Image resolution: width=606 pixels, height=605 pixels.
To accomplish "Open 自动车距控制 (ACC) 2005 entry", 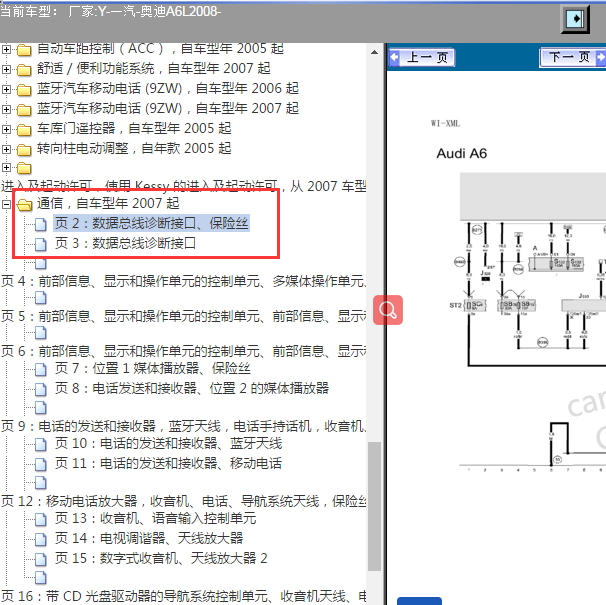I will tap(160, 49).
